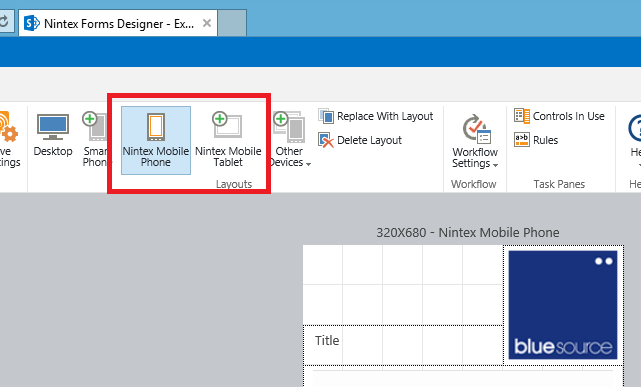Click Delete Layout
Image resolution: width=641 pixels, height=387 pixels.
pyautogui.click(x=360, y=140)
